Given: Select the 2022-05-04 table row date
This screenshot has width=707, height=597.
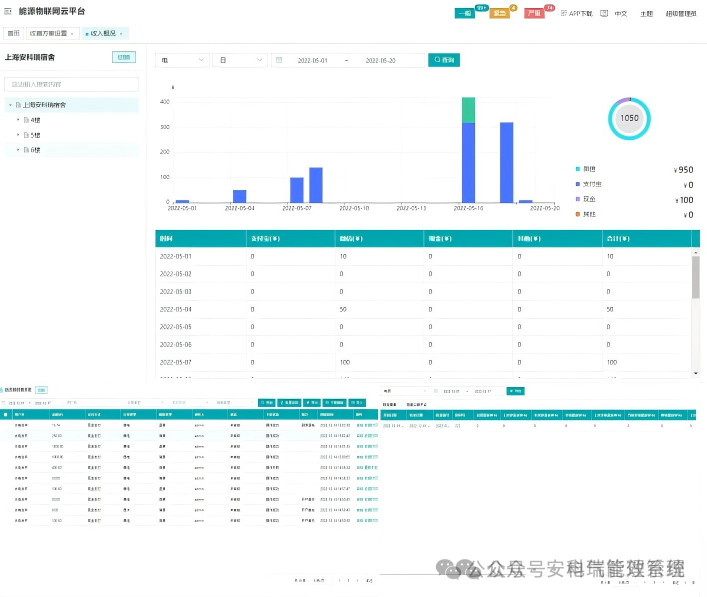Looking at the screenshot, I should point(175,309).
